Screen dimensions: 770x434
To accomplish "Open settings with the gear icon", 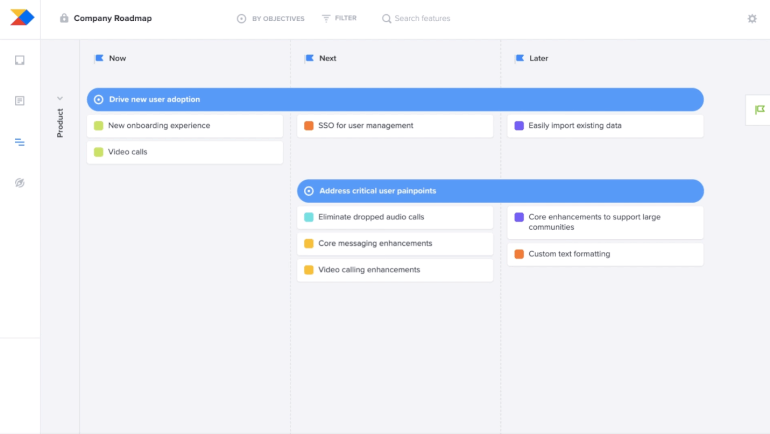I will (752, 18).
